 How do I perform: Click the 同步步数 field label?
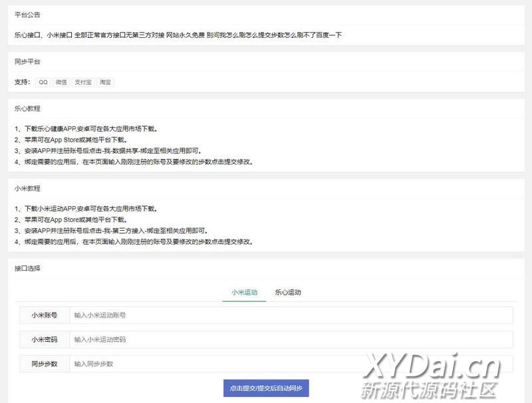coord(44,364)
